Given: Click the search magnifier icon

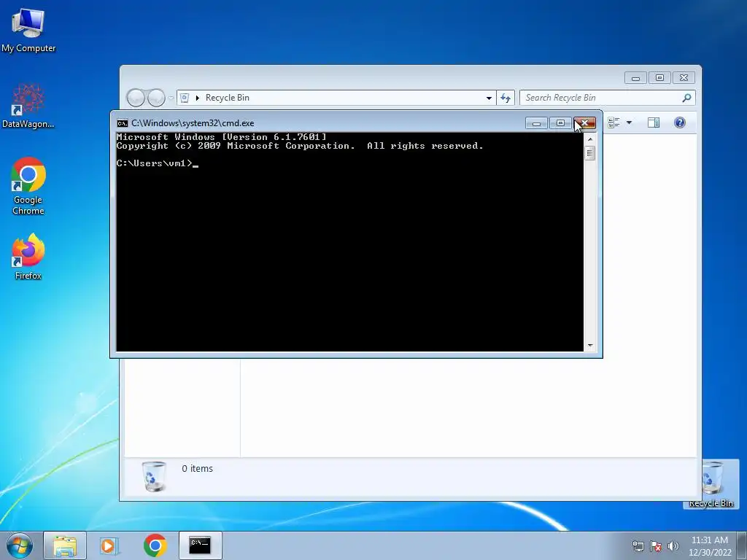Looking at the screenshot, I should coord(686,98).
